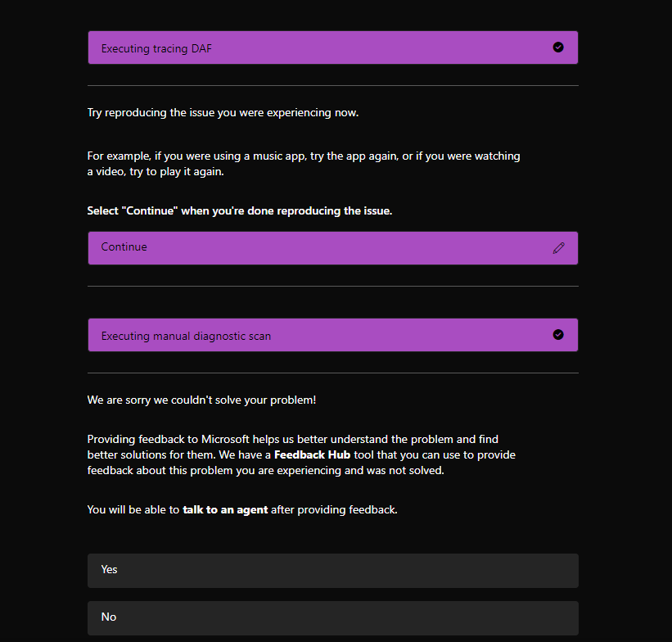This screenshot has height=642, width=672.
Task: Click the divider line below the Continue button
Action: click(332, 286)
